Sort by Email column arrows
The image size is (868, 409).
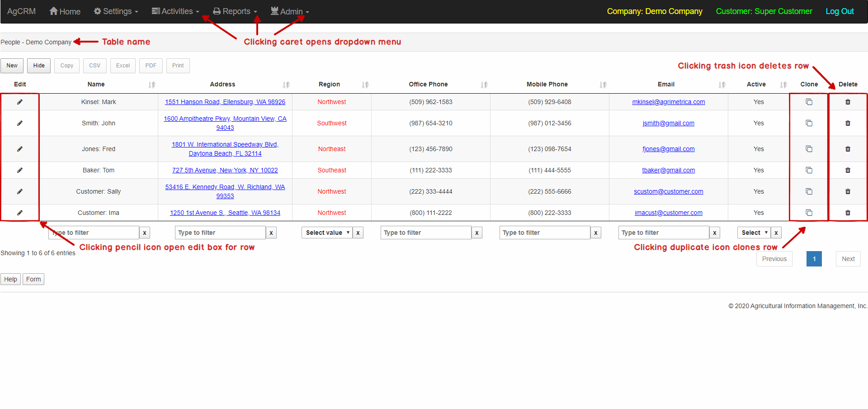tap(722, 85)
